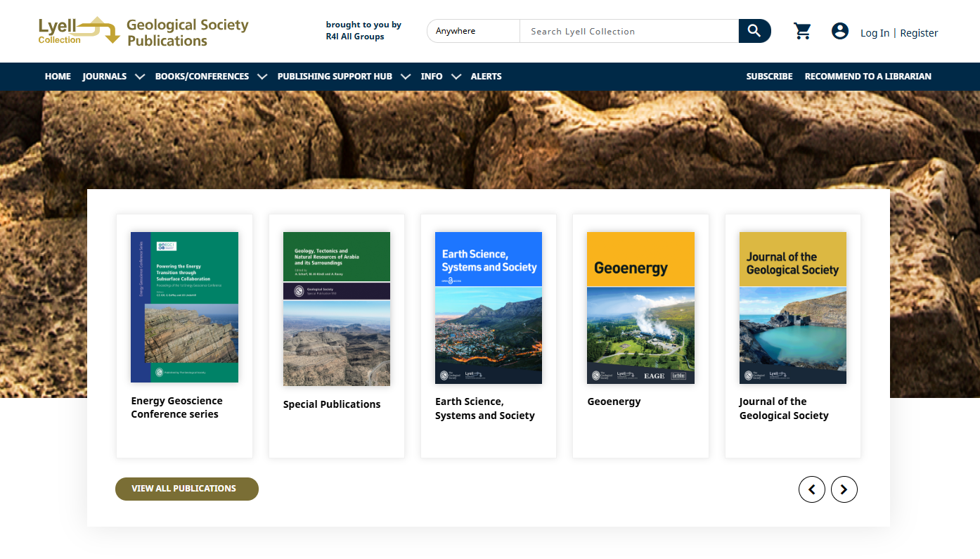Click the Geoenergy title text
The image size is (980, 559).
pyautogui.click(x=614, y=401)
